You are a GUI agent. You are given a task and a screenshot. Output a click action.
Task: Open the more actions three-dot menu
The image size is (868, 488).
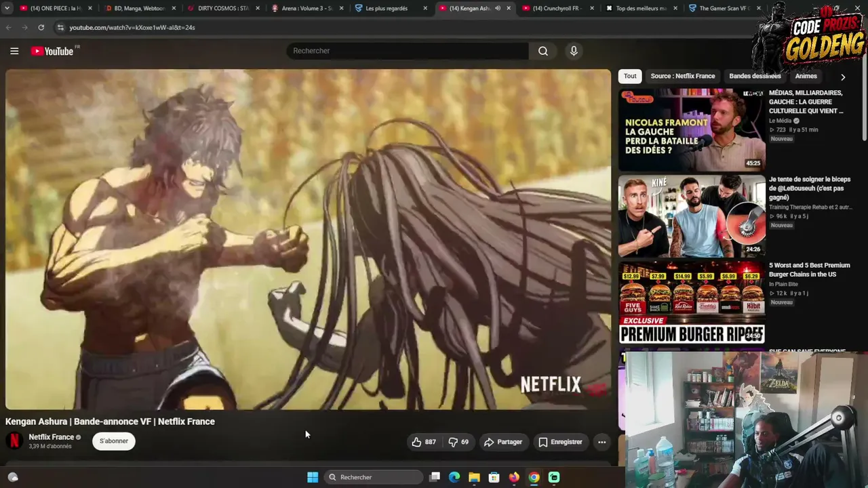[601, 442]
